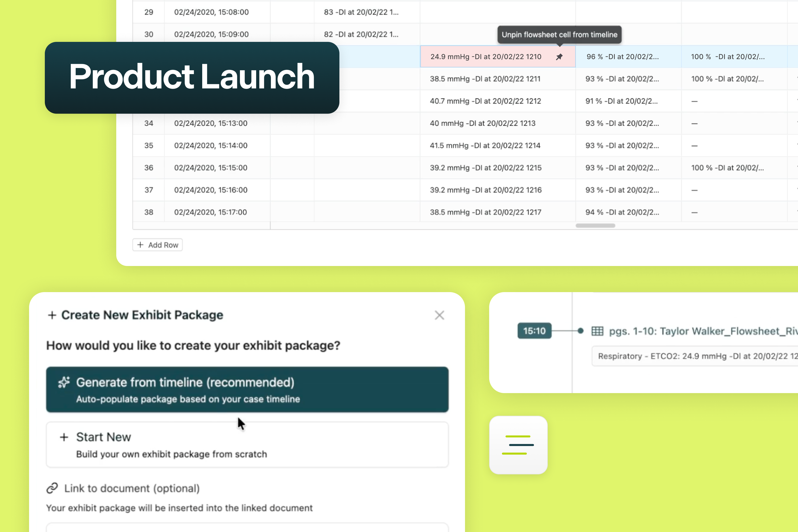Choose Generate from timeline (recommended) option
Viewport: 798px width, 532px height.
pyautogui.click(x=247, y=389)
